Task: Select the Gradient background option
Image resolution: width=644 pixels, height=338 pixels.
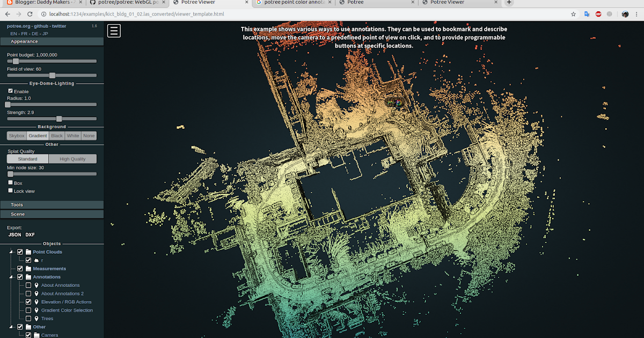Action: tap(38, 136)
